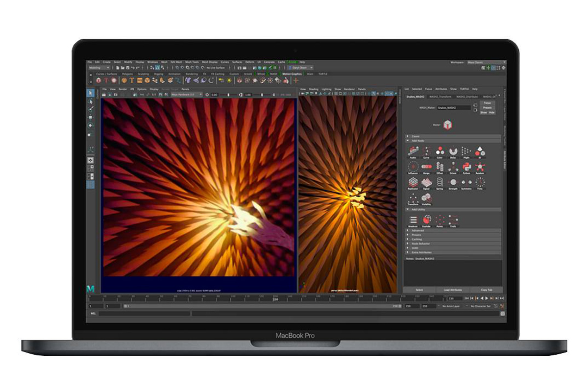Add the Spring node icon

tap(440, 182)
